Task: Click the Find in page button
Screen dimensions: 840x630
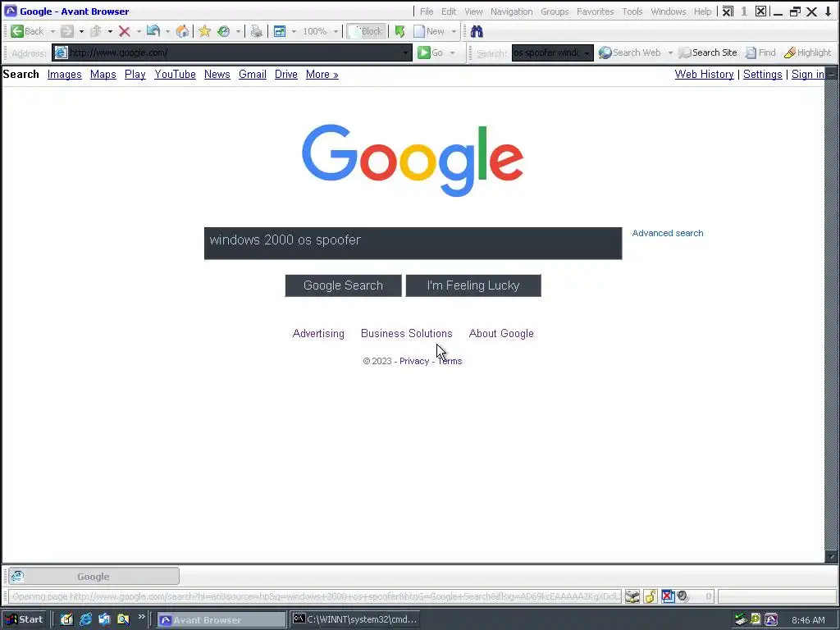Action: (760, 52)
